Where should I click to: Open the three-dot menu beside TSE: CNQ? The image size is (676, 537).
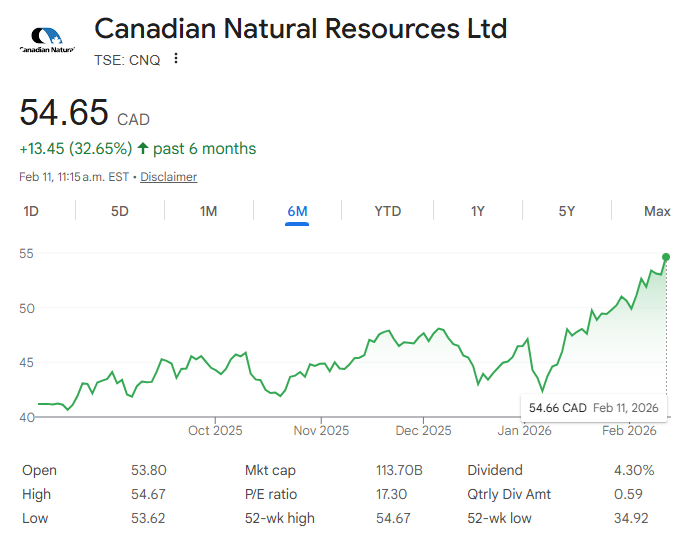175,59
